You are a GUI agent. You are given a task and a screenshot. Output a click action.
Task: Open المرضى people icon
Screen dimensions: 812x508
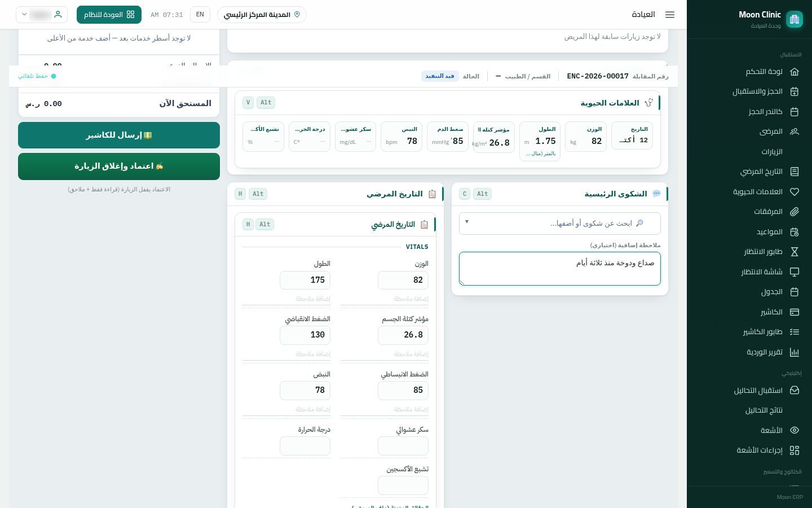click(795, 132)
